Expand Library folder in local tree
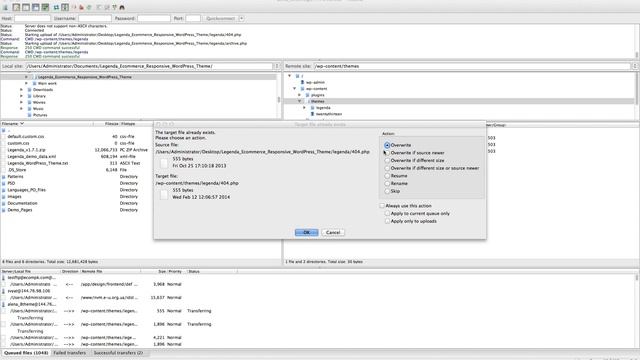The height and width of the screenshot is (360, 640). click(x=22, y=96)
